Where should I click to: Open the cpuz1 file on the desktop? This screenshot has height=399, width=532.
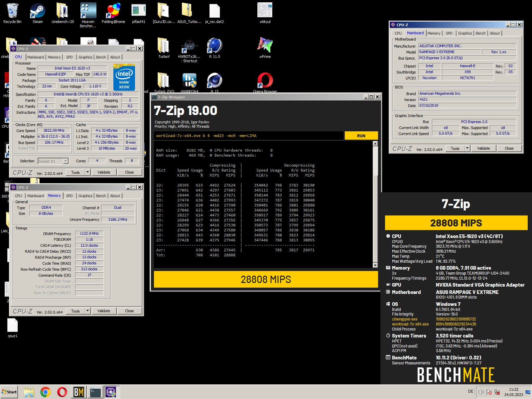(12, 328)
